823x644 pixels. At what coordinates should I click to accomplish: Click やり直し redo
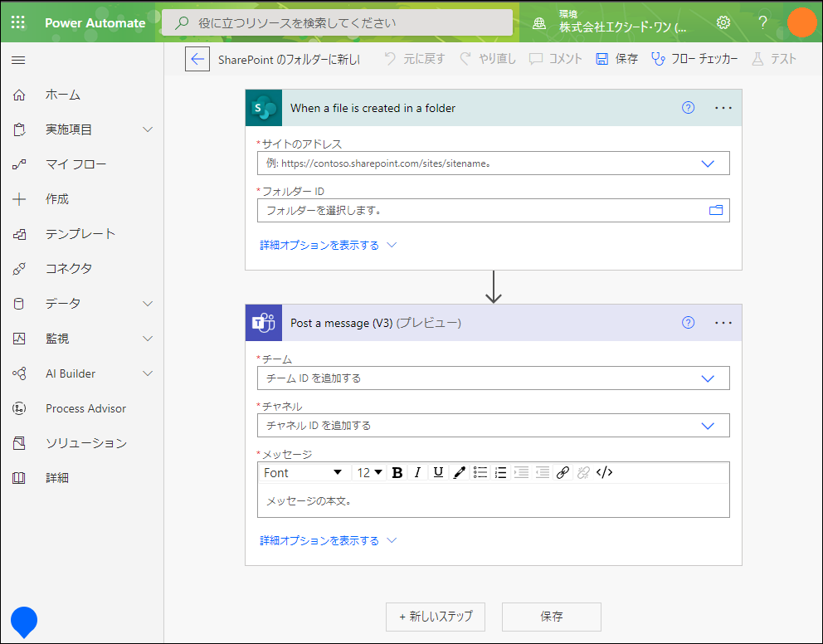click(488, 59)
